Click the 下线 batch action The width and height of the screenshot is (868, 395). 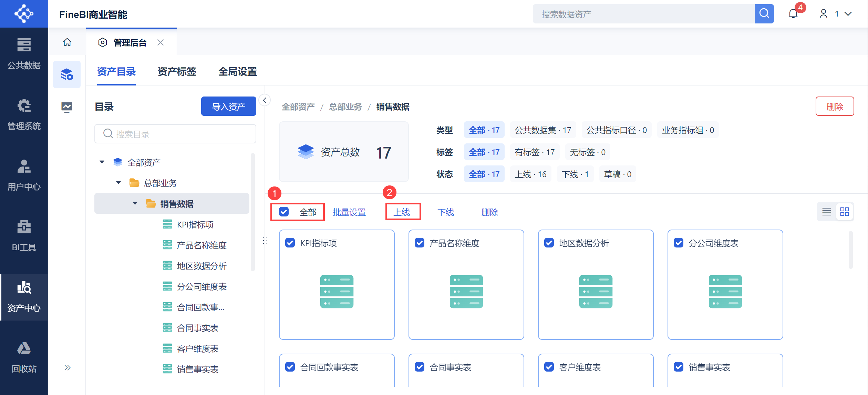tap(446, 212)
